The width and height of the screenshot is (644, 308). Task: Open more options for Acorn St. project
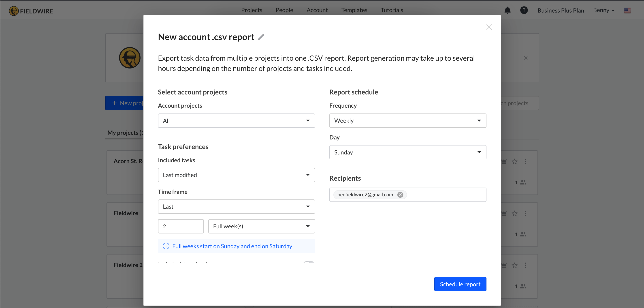click(525, 162)
